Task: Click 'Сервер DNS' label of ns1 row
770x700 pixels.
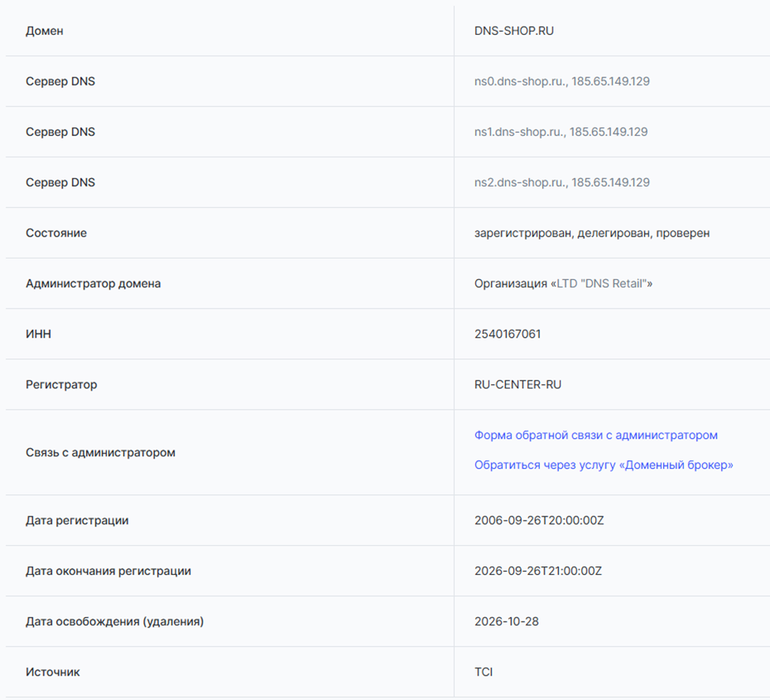Action: (x=60, y=132)
